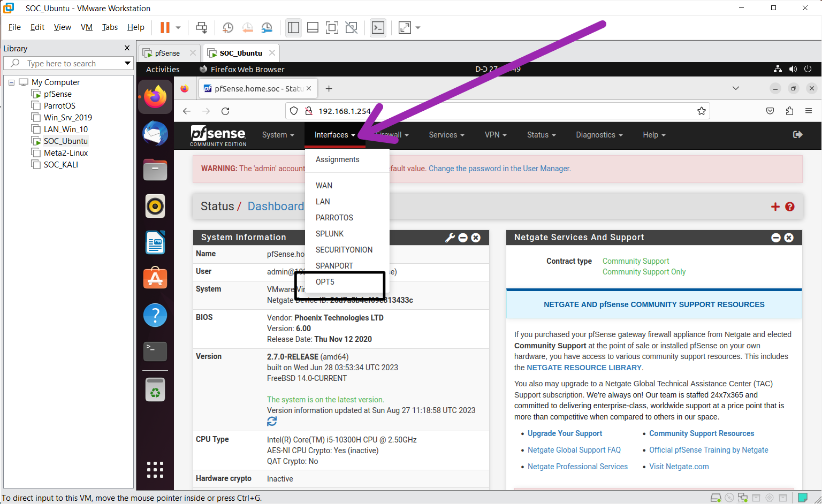The height and width of the screenshot is (504, 822).
Task: Click the Upgrade Your Support link
Action: click(565, 433)
